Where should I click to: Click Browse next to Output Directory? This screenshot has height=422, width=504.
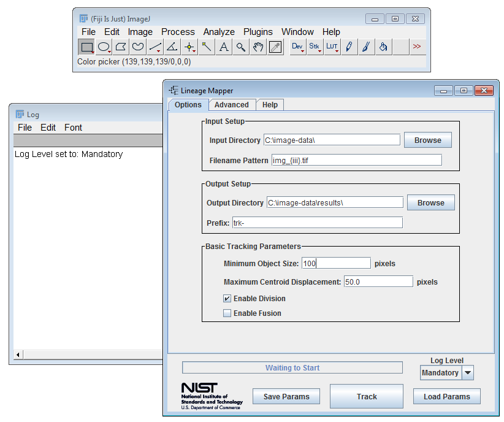pos(430,202)
